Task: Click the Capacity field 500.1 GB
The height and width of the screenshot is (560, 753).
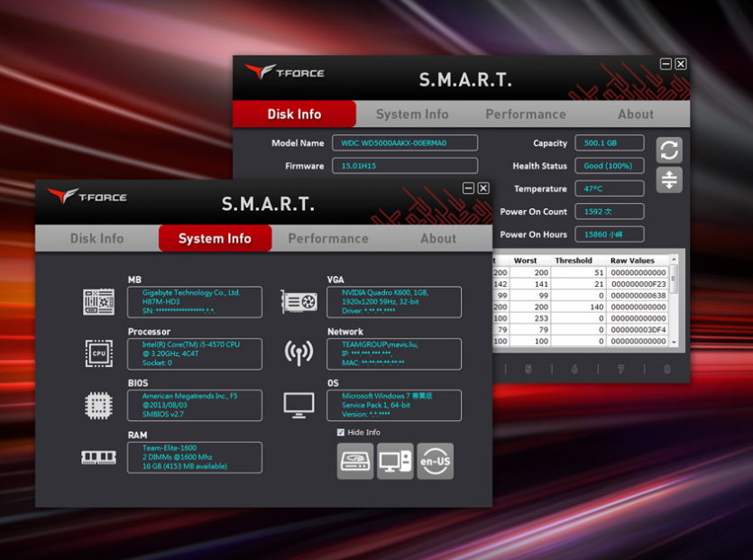Action: tap(610, 142)
